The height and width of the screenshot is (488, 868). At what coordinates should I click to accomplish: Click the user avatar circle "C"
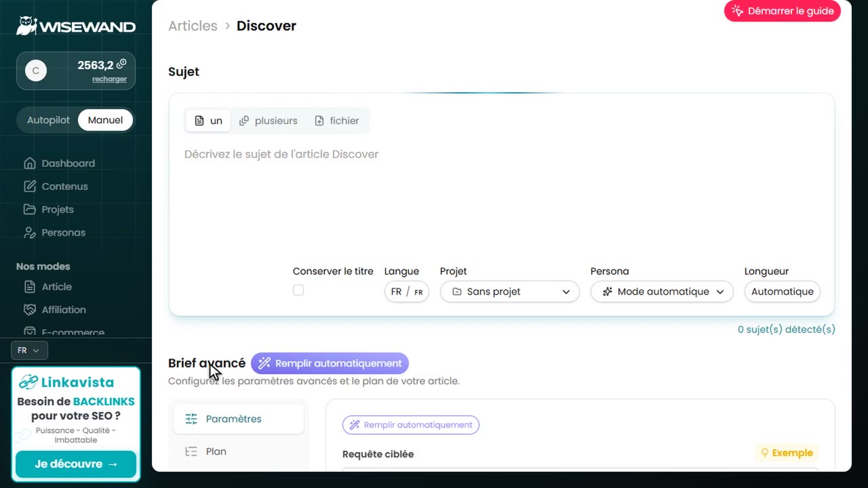point(36,70)
